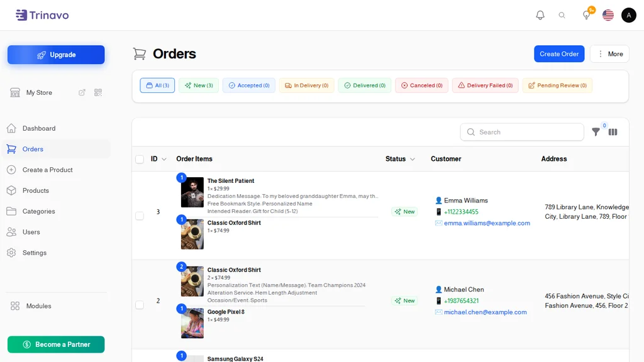This screenshot has width=644, height=362.
Task: Open the user avatar menu
Action: click(628, 15)
